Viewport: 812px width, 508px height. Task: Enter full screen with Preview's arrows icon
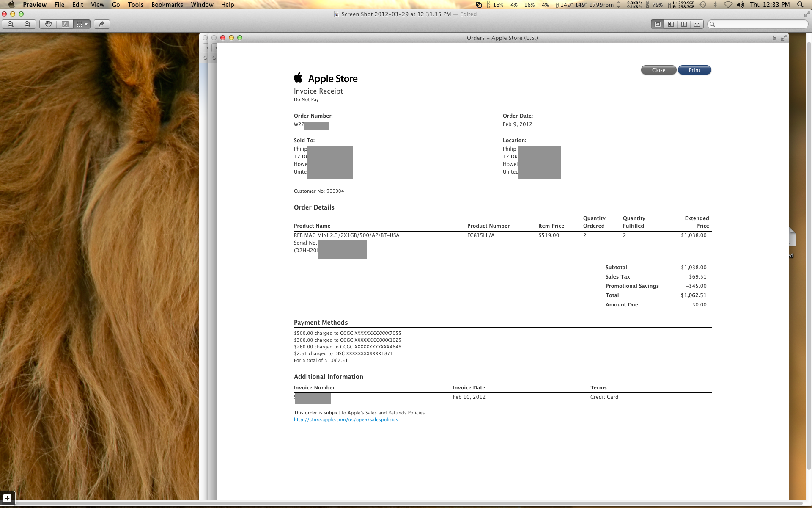(807, 14)
